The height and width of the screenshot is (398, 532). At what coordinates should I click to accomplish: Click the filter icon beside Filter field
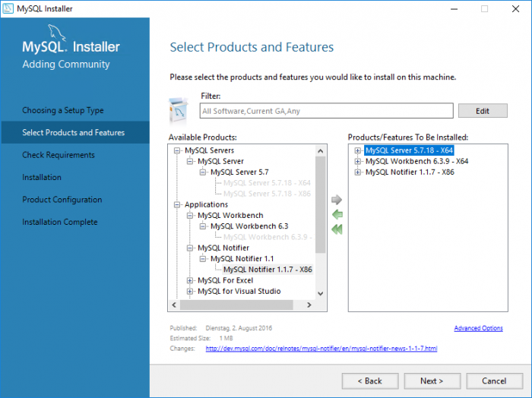click(179, 110)
